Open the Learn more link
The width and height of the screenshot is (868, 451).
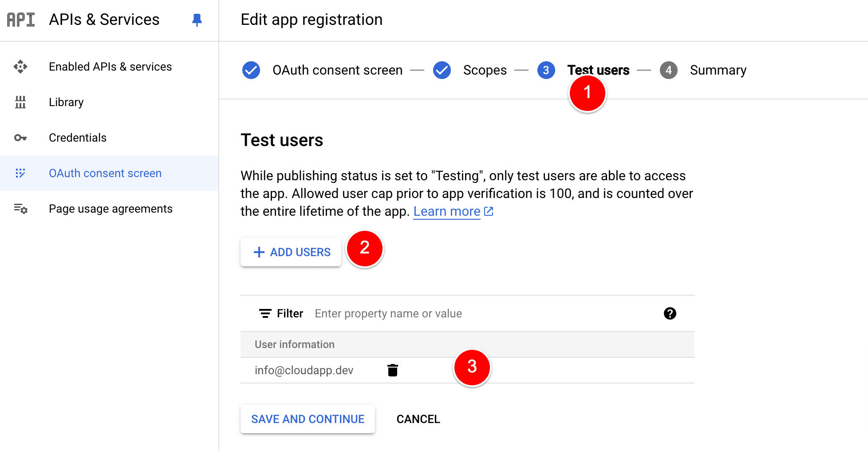tap(447, 211)
